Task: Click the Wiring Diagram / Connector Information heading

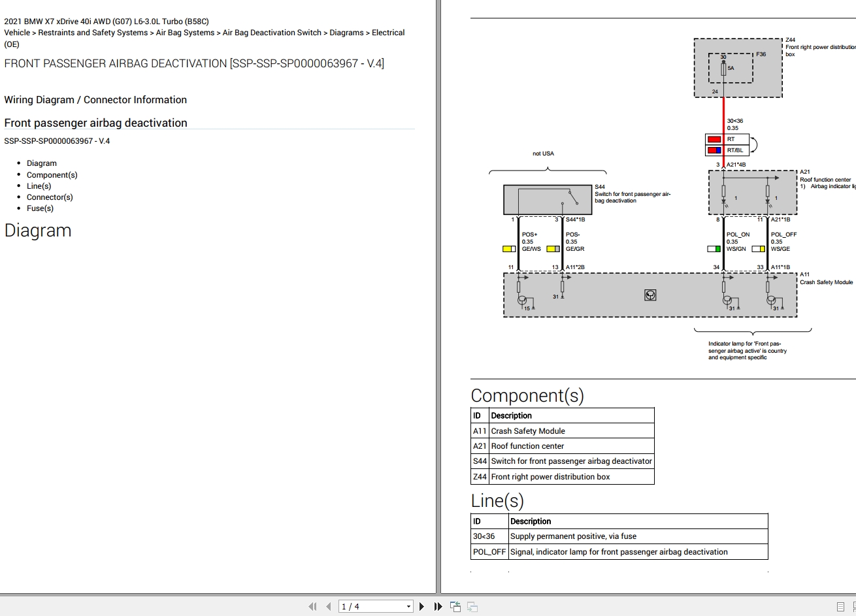Action: point(95,100)
